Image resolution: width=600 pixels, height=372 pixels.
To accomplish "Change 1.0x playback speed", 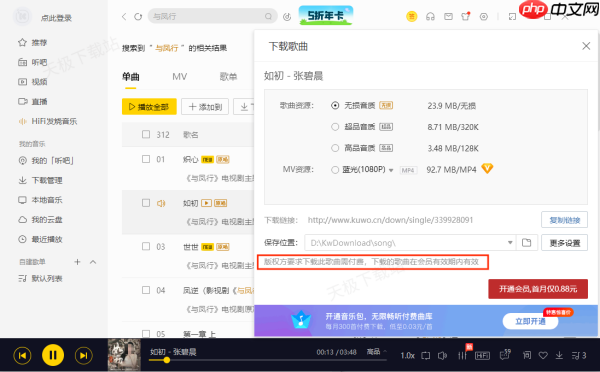I will tap(408, 356).
